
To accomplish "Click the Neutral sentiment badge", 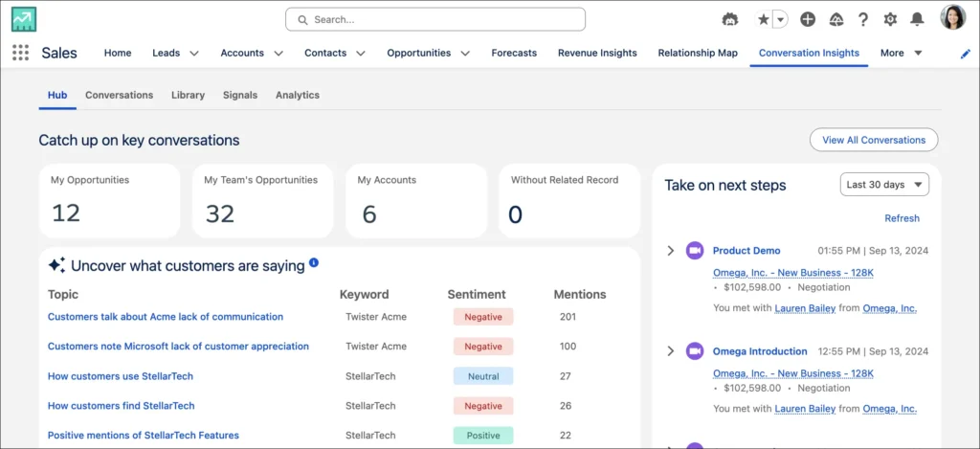I will click(x=483, y=376).
